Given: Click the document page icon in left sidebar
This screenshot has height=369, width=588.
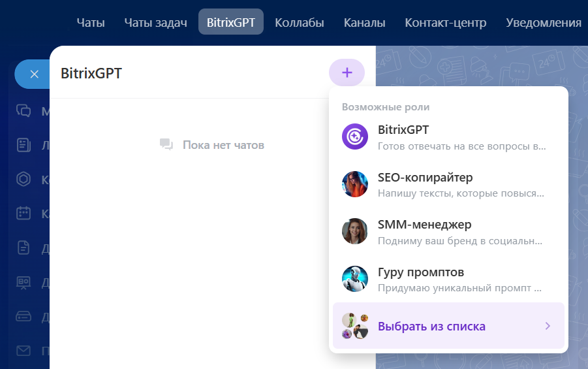Looking at the screenshot, I should pos(24,248).
